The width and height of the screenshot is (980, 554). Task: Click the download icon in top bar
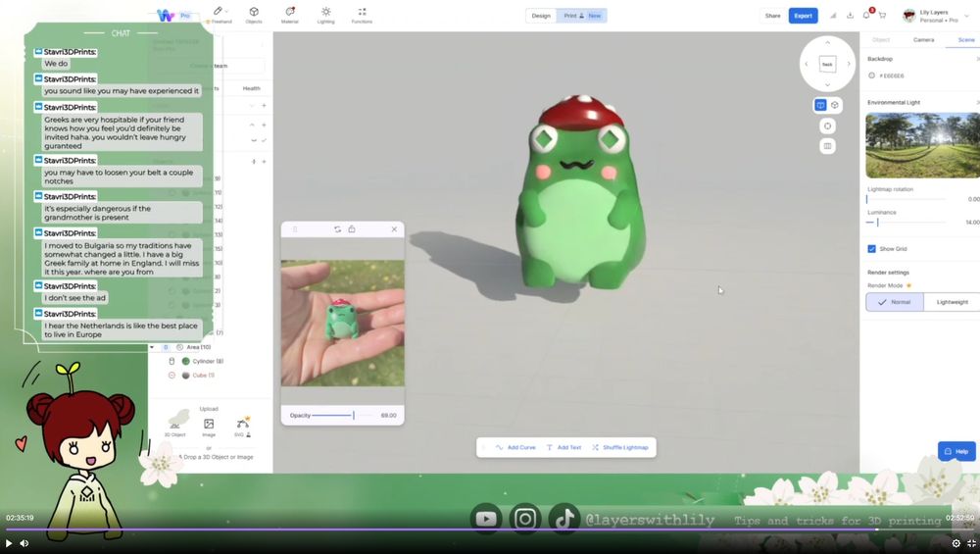pos(850,15)
